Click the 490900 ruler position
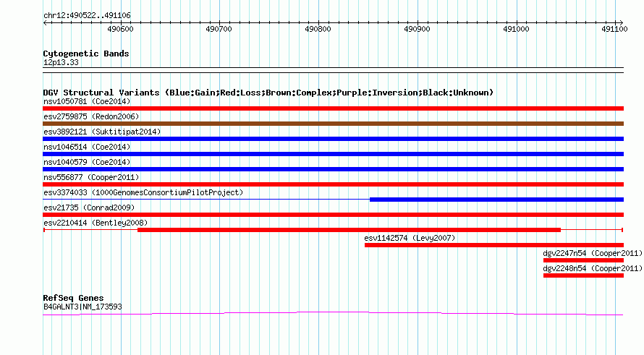Image resolution: width=644 pixels, height=355 pixels. 417,29
